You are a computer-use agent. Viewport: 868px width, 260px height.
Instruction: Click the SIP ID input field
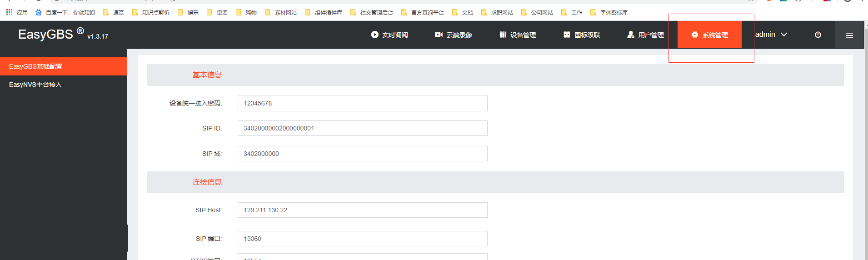[362, 128]
